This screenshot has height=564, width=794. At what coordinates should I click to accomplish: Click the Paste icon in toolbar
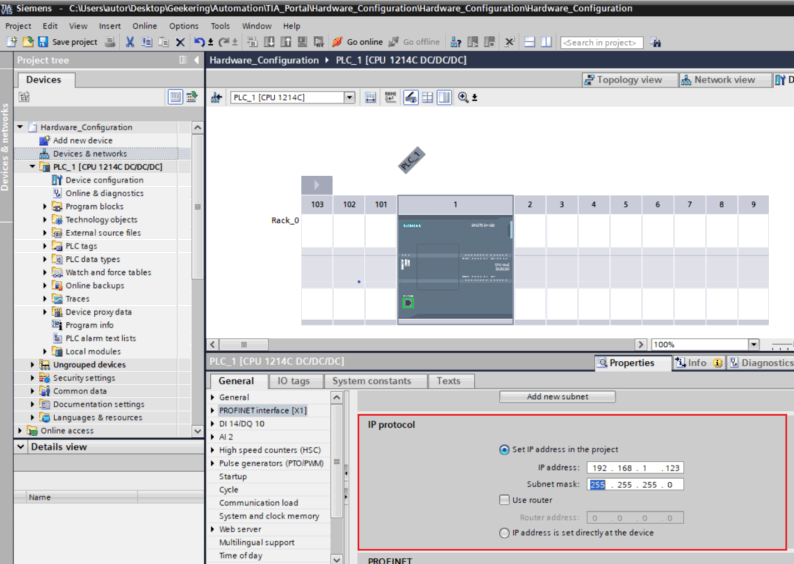[x=163, y=42]
